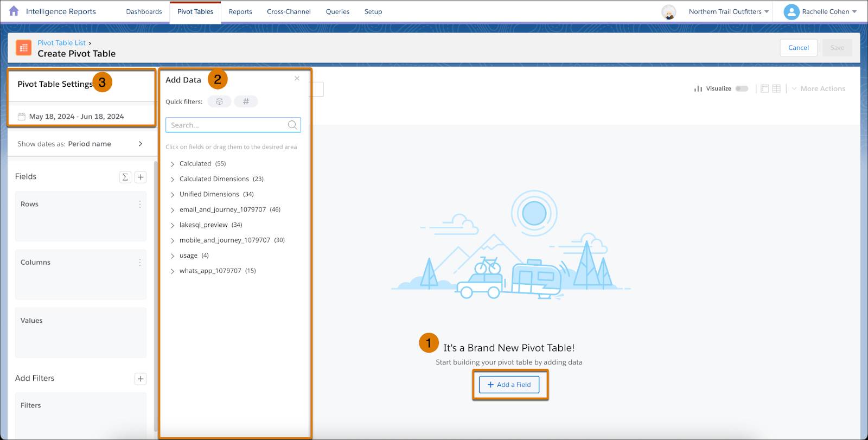The image size is (868, 440).
Task: Open the Cross-Channel tab
Action: click(289, 11)
